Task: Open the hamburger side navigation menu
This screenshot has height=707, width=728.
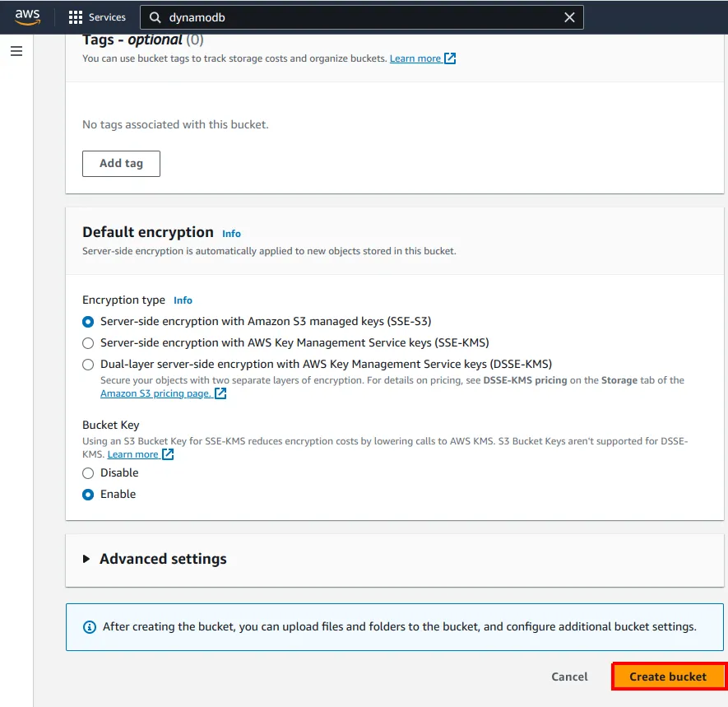Action: (x=16, y=51)
